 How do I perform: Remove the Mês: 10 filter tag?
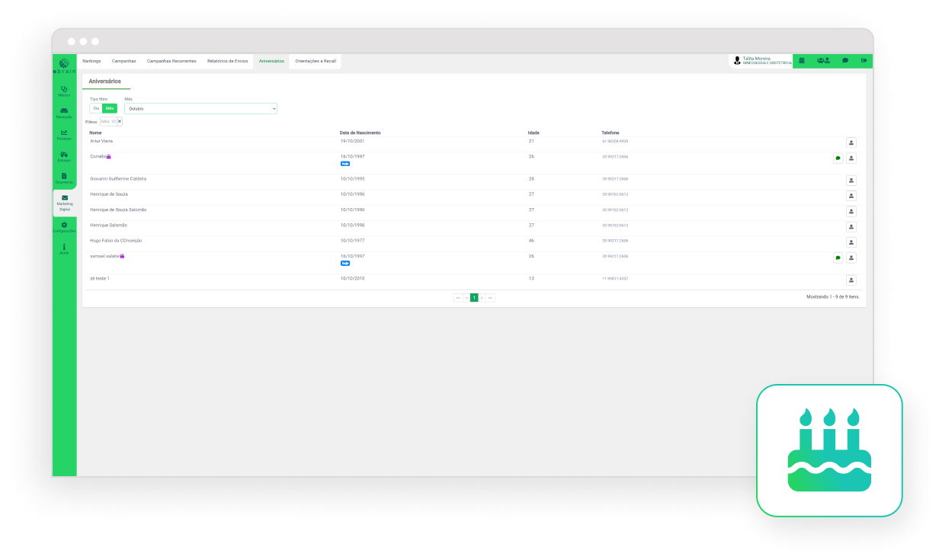(x=120, y=121)
